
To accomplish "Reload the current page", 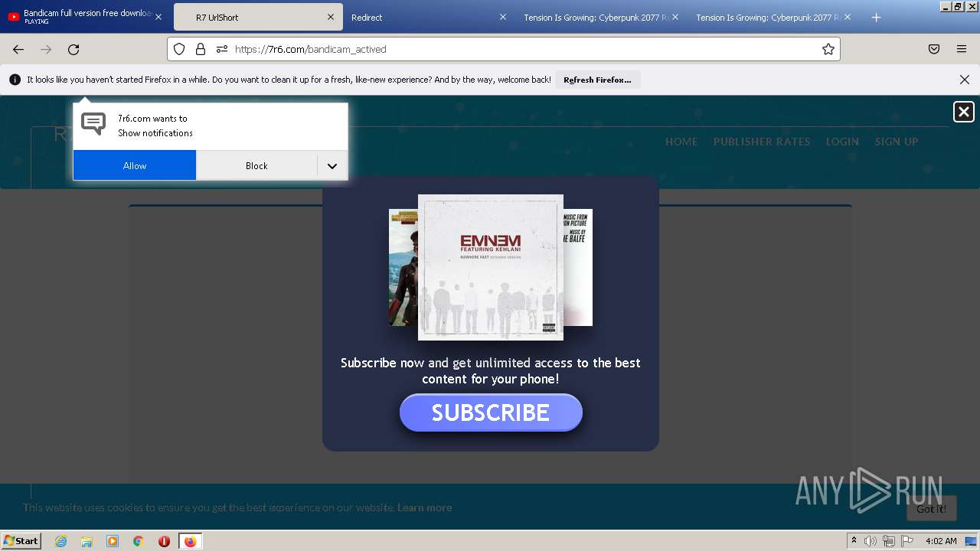I will [x=73, y=49].
